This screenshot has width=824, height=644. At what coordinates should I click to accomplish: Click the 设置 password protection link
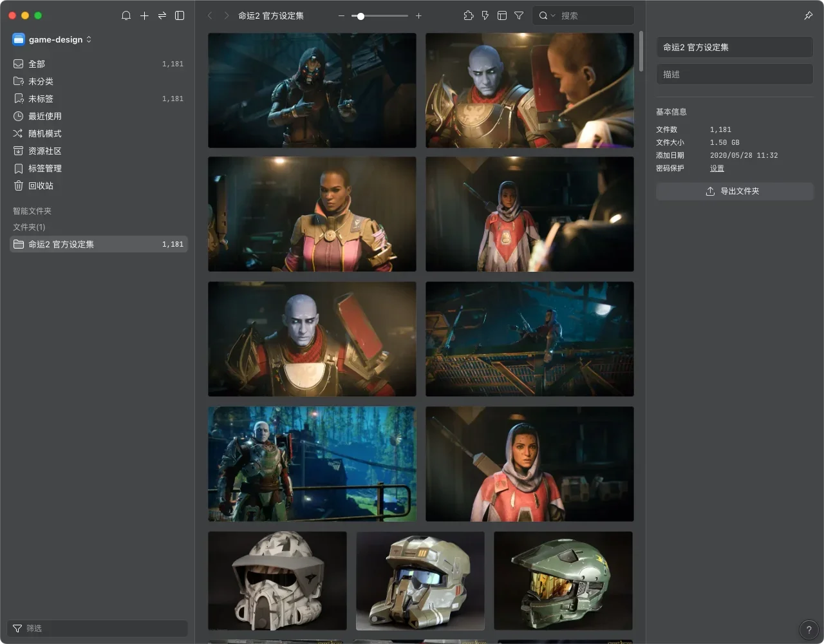click(x=717, y=168)
